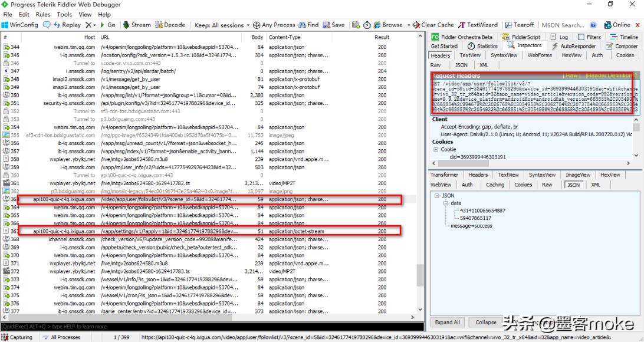Open the TextWizard tool
The image size is (644, 342).
click(462, 25)
